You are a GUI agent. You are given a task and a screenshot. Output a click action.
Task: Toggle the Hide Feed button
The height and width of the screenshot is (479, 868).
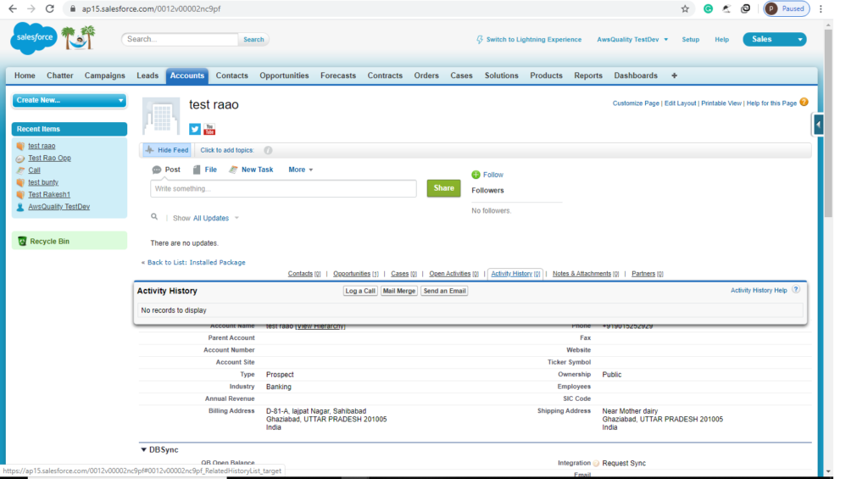click(x=167, y=150)
